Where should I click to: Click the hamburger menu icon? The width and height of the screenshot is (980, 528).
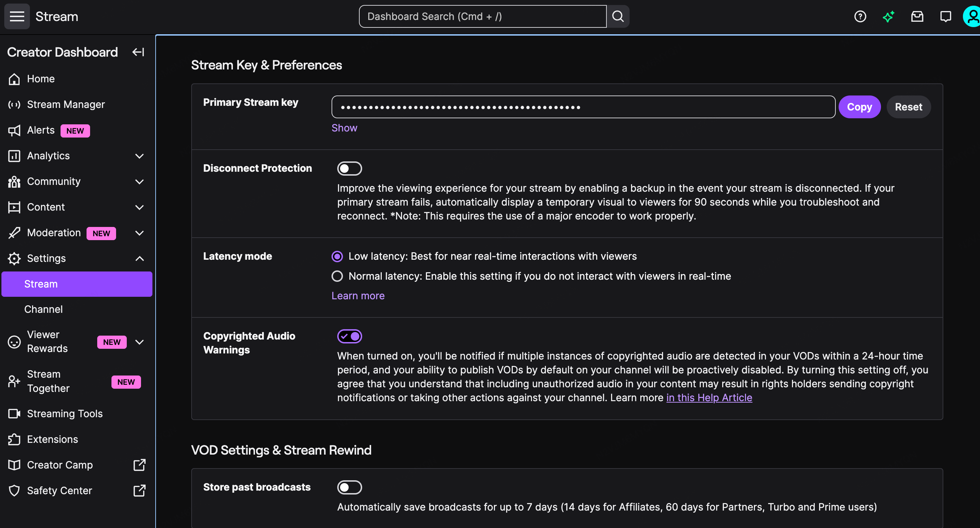tap(17, 16)
